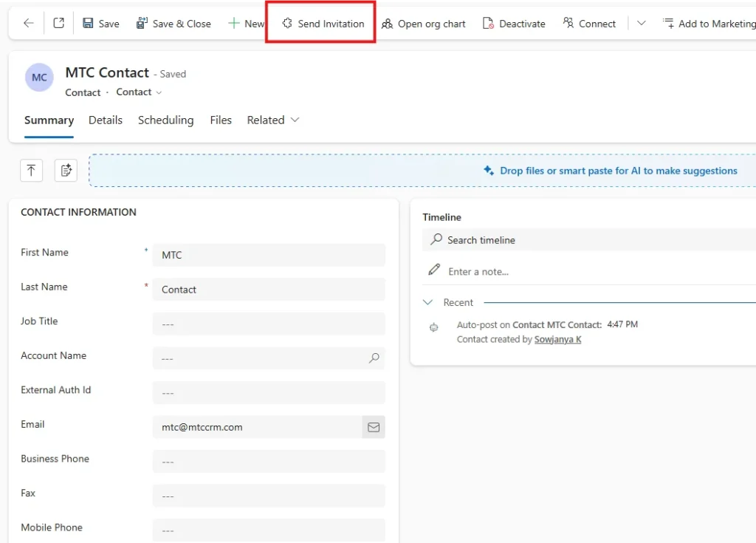
Task: Click the Last Name field
Action: [x=269, y=290]
